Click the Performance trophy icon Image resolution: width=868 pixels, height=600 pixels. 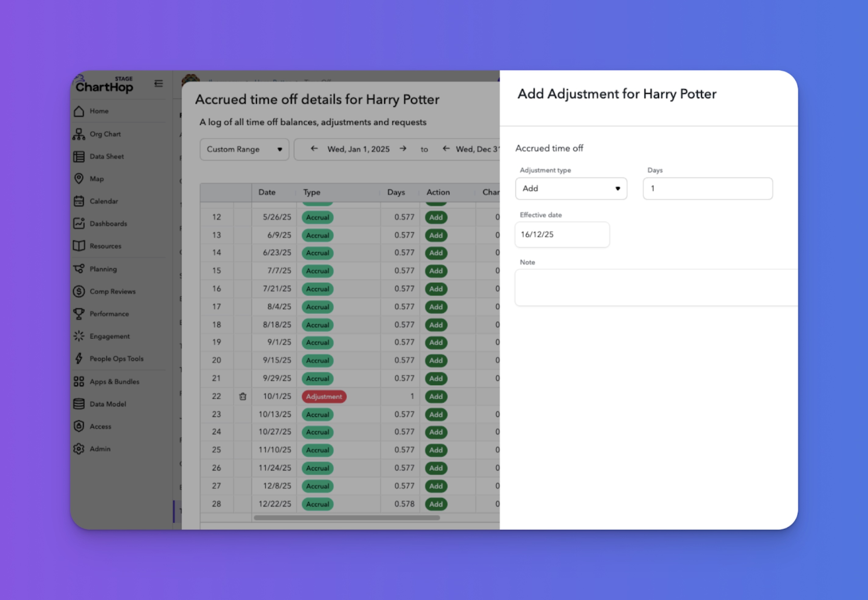click(79, 314)
